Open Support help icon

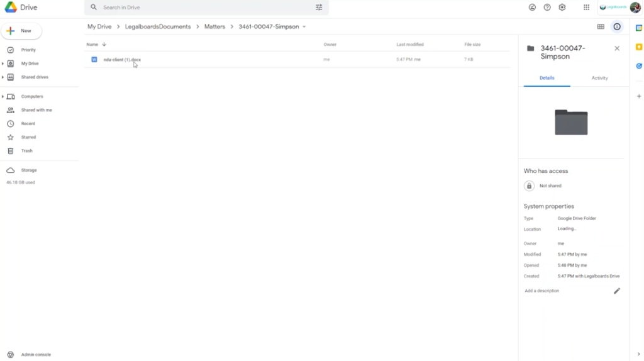547,8
